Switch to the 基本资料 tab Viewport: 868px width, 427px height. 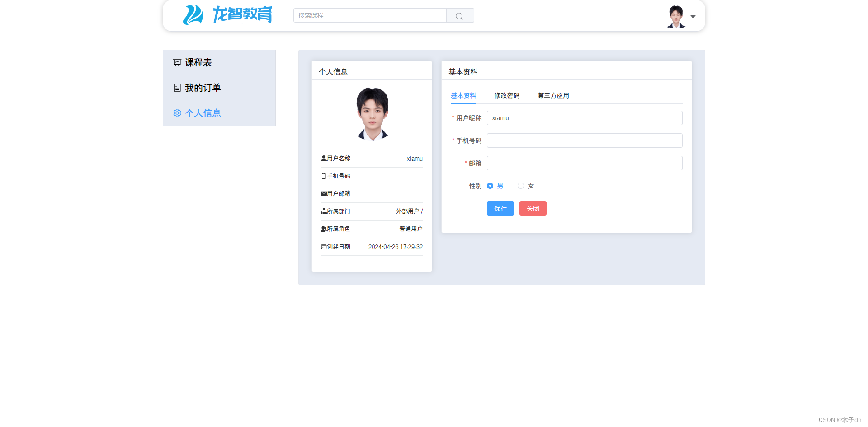[463, 95]
